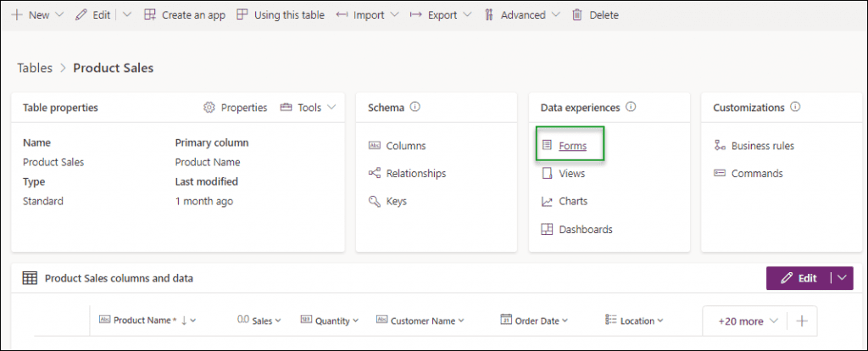Screen dimensions: 868x351
Task: Open Relationships under Schema
Action: [x=415, y=174]
